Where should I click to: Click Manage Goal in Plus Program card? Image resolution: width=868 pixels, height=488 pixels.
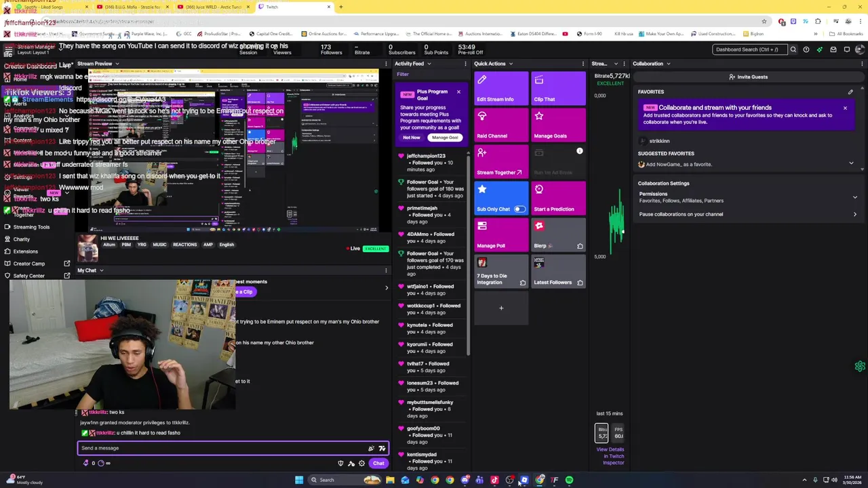pos(445,138)
